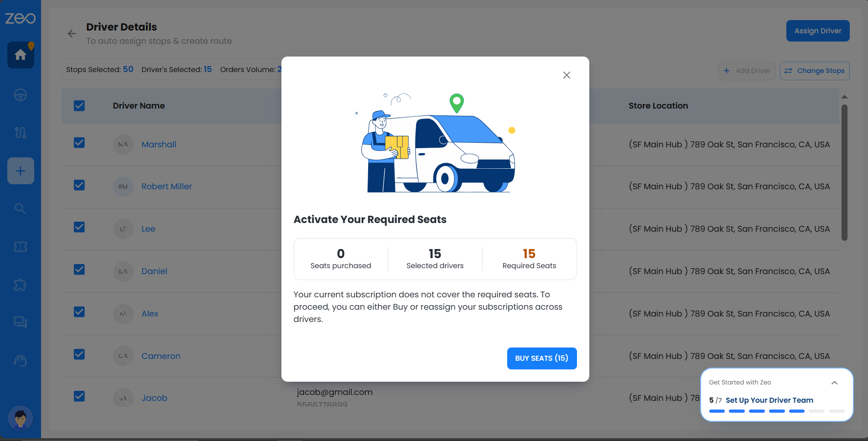Viewport: 868px width, 441px height.
Task: Close the Activate Your Required Seats dialog
Action: (567, 75)
